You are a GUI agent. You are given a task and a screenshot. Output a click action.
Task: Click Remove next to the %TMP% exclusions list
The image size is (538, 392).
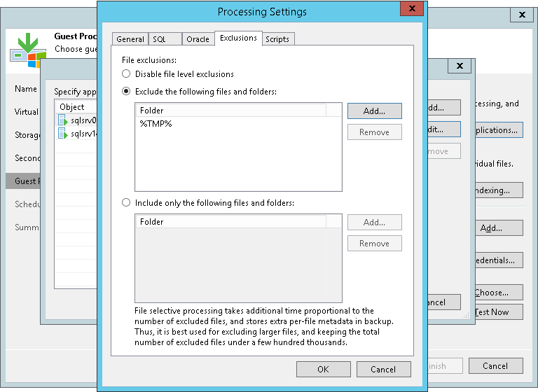[374, 132]
